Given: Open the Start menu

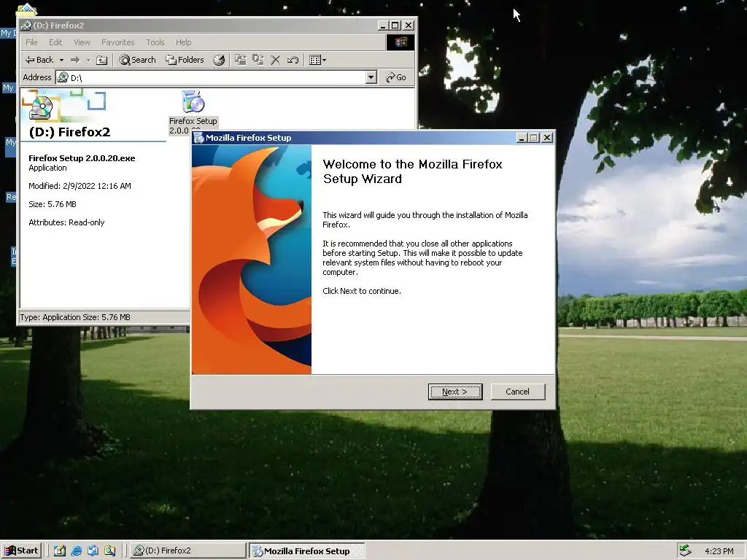Looking at the screenshot, I should point(21,551).
